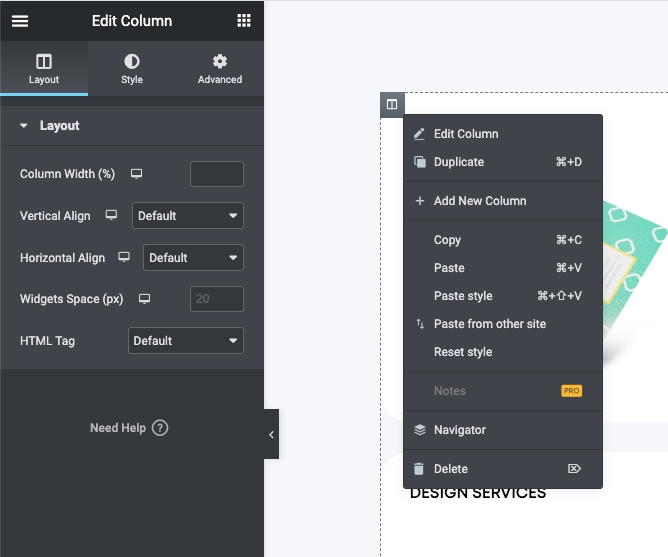This screenshot has width=668, height=557.
Task: Select Delete in the context menu
Action: [451, 469]
